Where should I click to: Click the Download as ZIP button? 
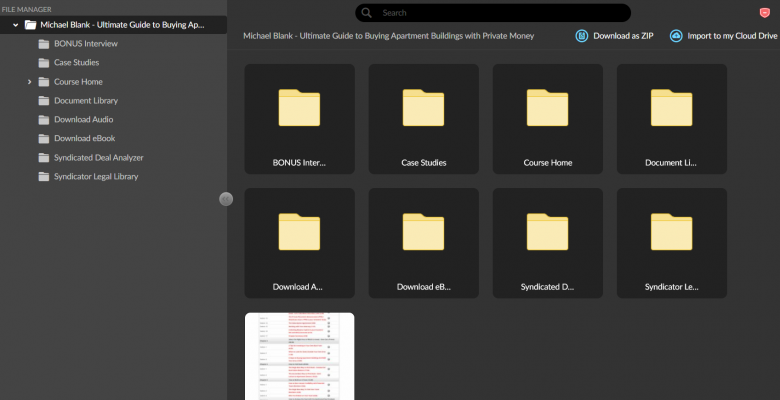614,36
